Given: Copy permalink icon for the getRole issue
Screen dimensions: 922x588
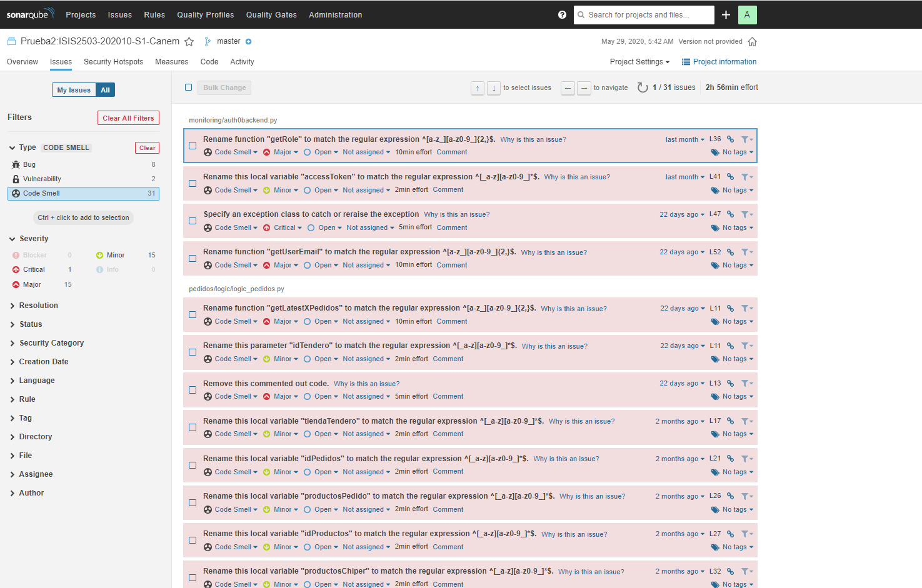Looking at the screenshot, I should pos(730,139).
